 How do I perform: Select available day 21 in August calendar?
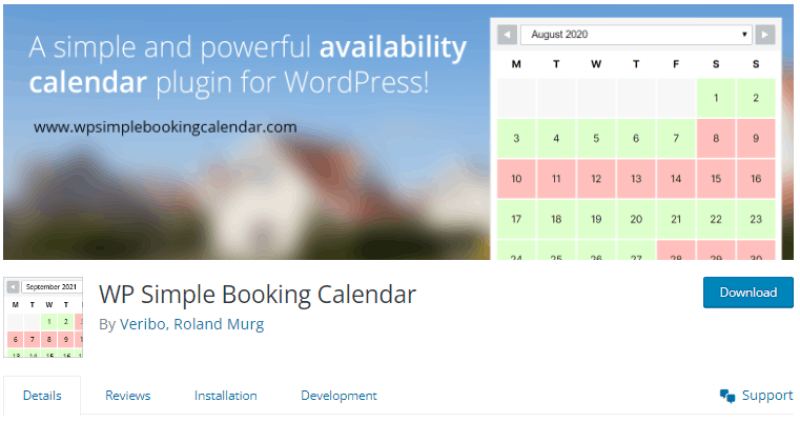[676, 219]
